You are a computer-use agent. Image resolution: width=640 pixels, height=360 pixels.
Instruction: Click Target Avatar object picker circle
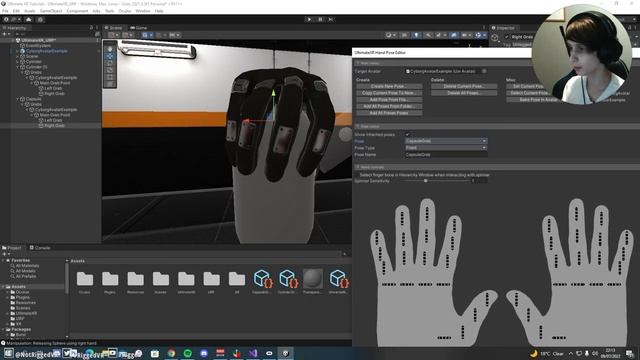point(484,71)
